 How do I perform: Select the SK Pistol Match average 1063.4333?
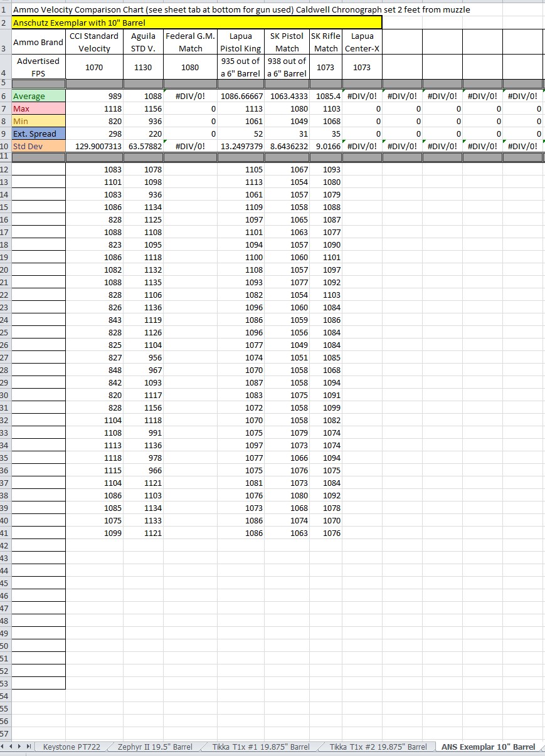[287, 96]
